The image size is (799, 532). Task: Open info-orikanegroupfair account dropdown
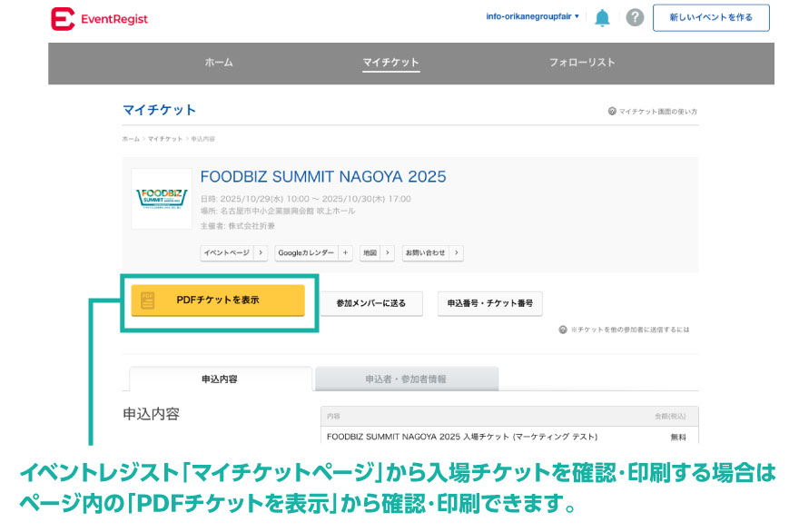(532, 16)
